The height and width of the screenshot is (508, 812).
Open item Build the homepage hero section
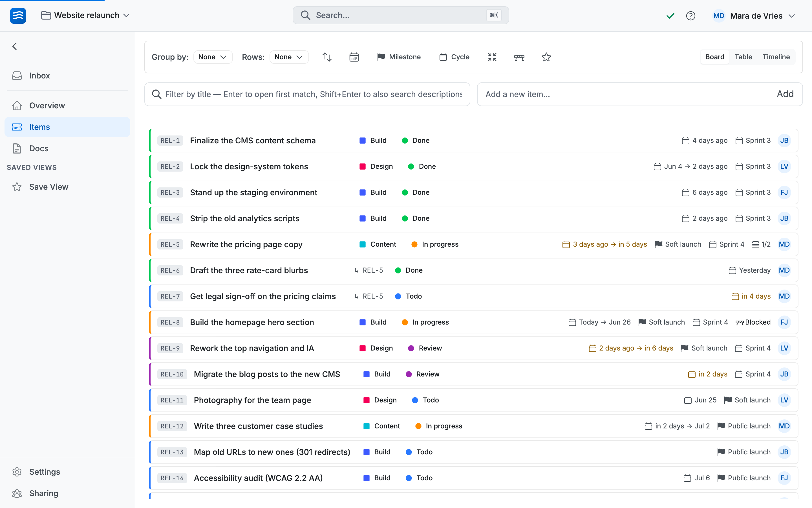click(x=252, y=323)
